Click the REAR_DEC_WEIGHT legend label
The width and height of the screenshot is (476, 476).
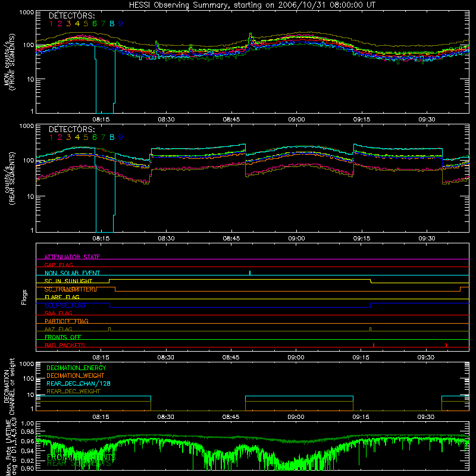(x=73, y=392)
